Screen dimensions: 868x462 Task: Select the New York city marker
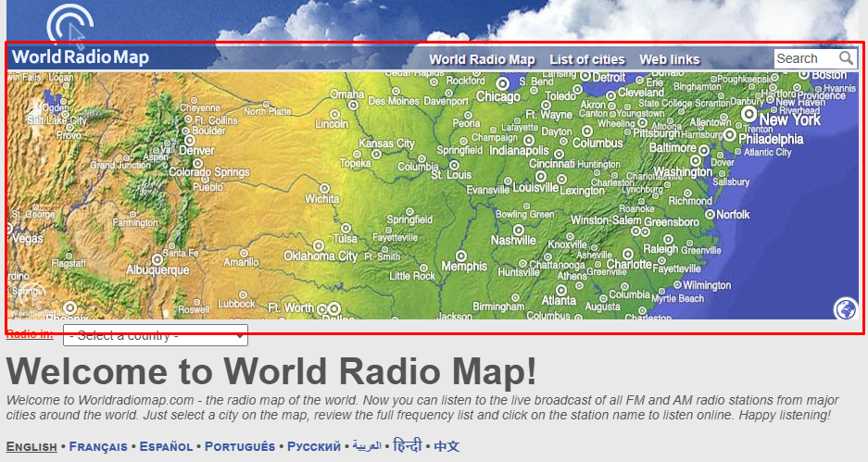(748, 114)
